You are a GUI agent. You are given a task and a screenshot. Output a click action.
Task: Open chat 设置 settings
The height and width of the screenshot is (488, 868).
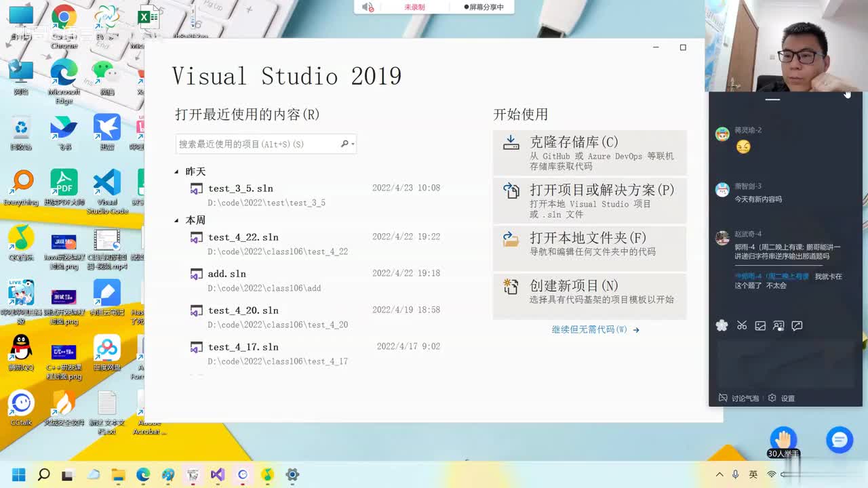pyautogui.click(x=781, y=399)
